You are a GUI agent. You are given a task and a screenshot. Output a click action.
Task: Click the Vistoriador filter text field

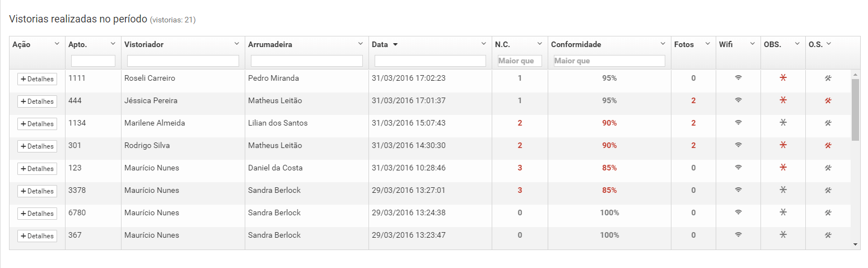183,61
